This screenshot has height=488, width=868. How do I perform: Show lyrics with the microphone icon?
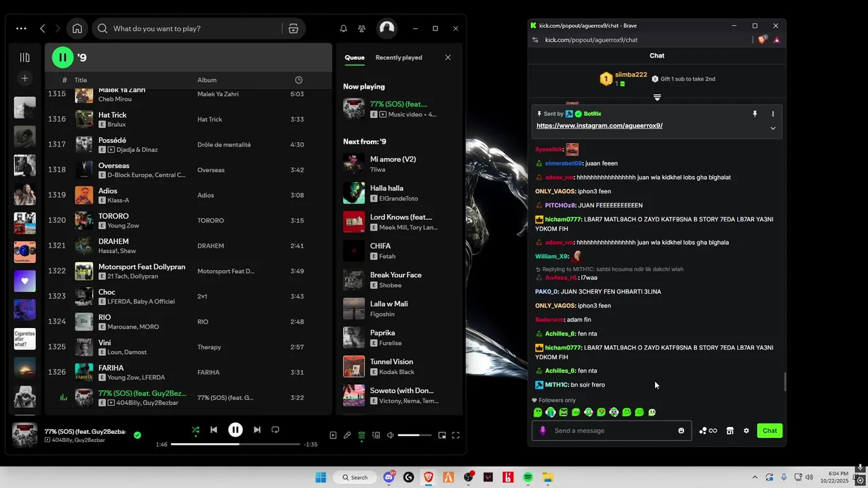347,435
